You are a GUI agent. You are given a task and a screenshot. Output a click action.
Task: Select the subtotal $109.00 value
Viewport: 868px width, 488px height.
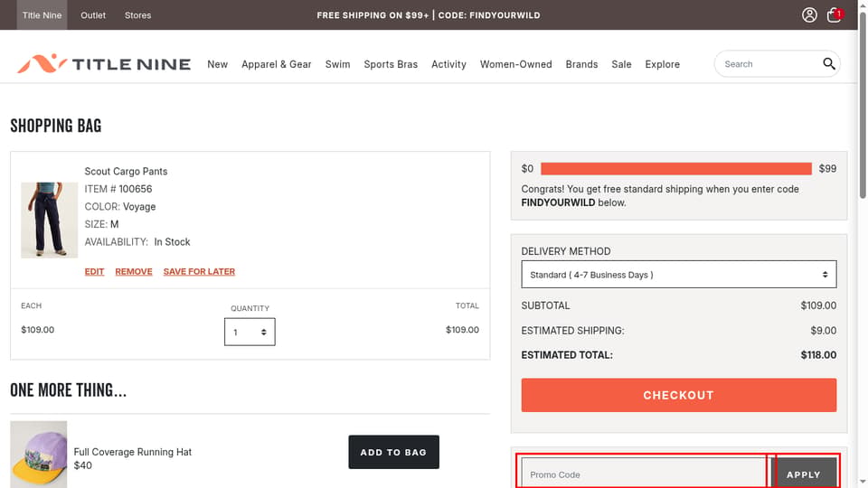click(818, 305)
